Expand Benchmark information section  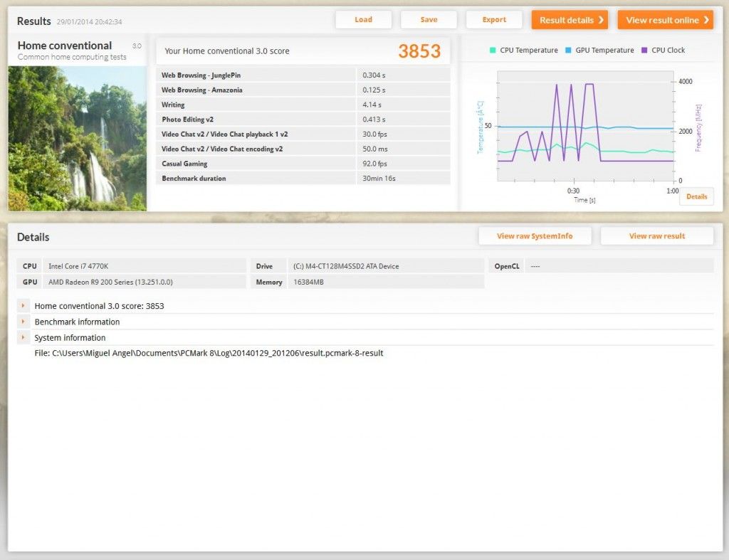23,322
